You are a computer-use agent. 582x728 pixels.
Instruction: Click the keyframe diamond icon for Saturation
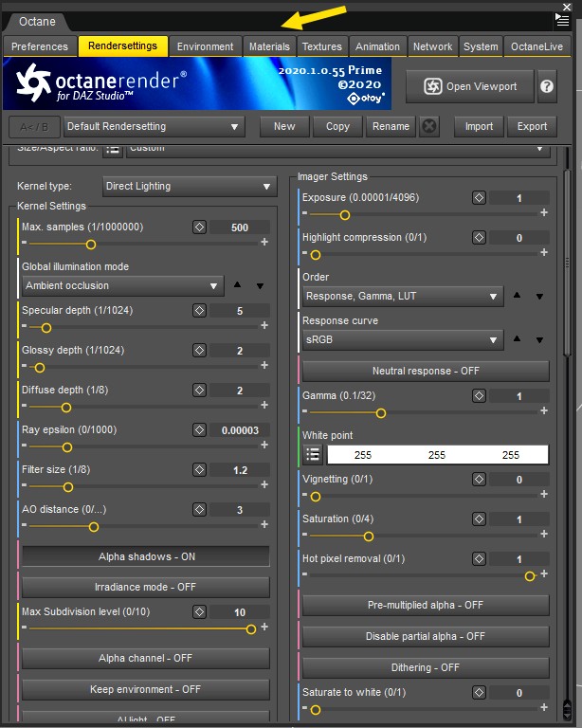(479, 519)
